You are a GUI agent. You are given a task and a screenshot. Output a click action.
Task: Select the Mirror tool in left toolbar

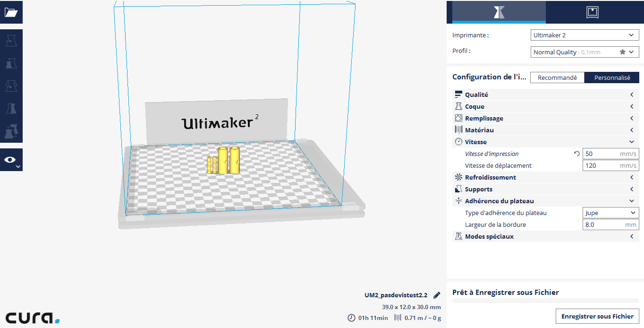coord(11,109)
